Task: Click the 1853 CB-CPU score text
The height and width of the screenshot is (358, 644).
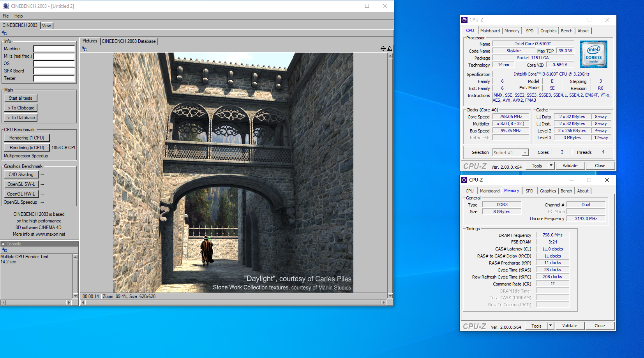Action: pos(63,148)
